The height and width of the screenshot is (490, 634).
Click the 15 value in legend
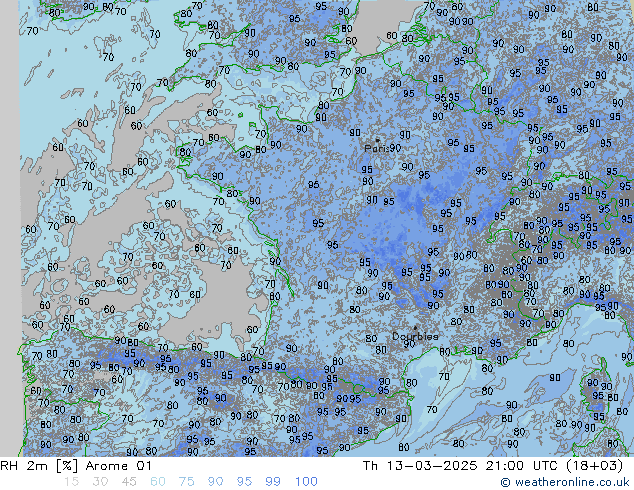tap(71, 482)
